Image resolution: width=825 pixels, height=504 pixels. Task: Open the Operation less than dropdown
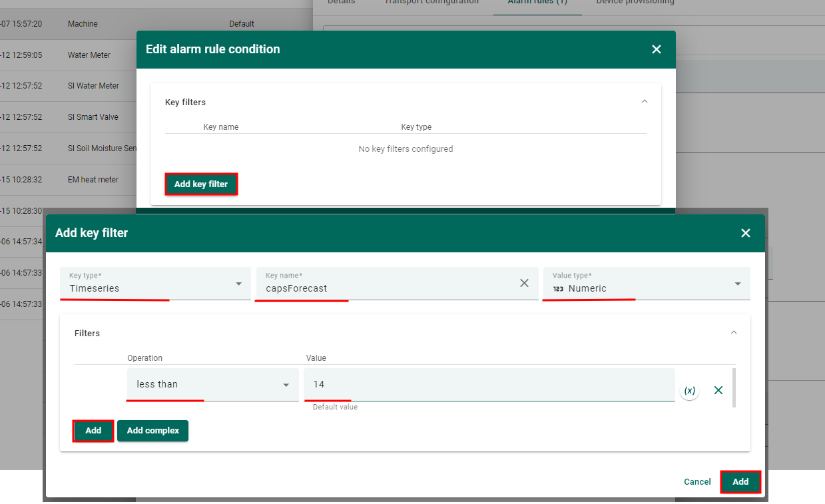pyautogui.click(x=212, y=385)
